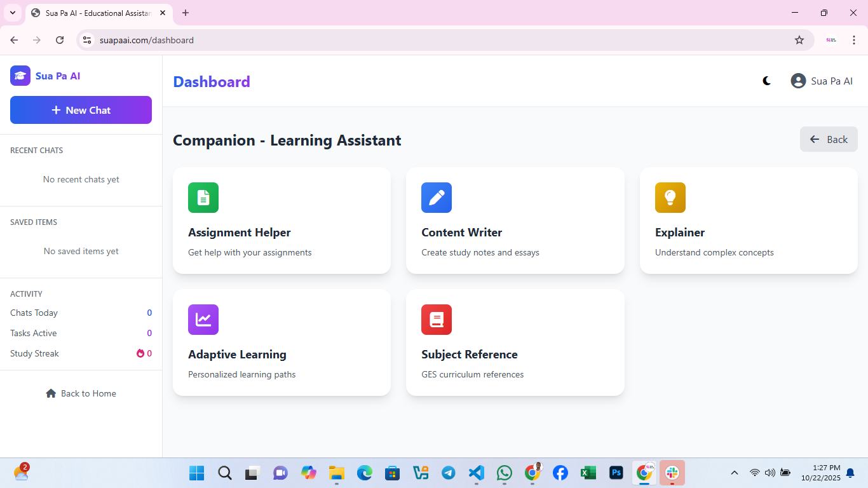Select the Sua Pa AI browser tab
The image size is (868, 488).
(95, 13)
